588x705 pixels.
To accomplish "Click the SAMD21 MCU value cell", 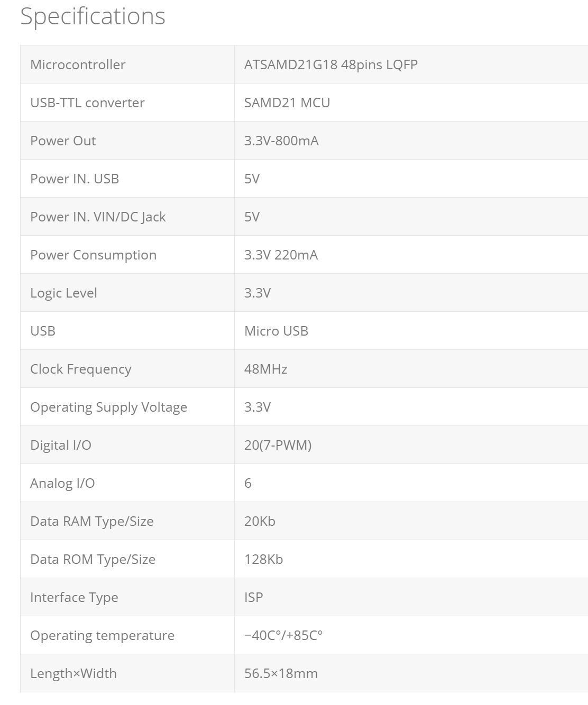I will coord(287,103).
